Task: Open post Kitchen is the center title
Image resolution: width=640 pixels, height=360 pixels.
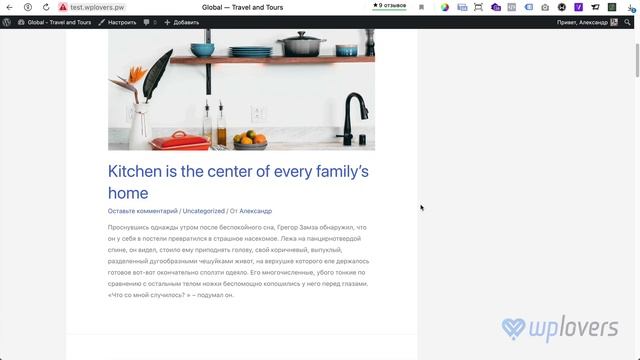Action: (x=238, y=182)
